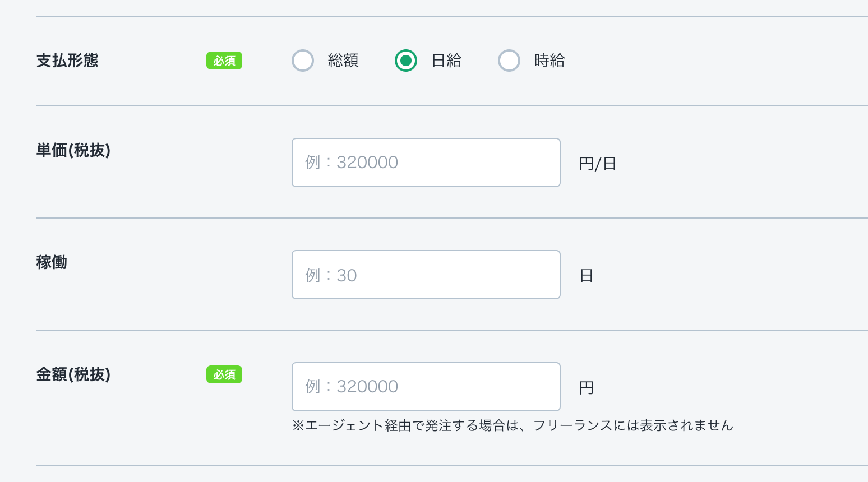Focus the 稼働 days input field
Screen dimensions: 868x482
point(426,275)
